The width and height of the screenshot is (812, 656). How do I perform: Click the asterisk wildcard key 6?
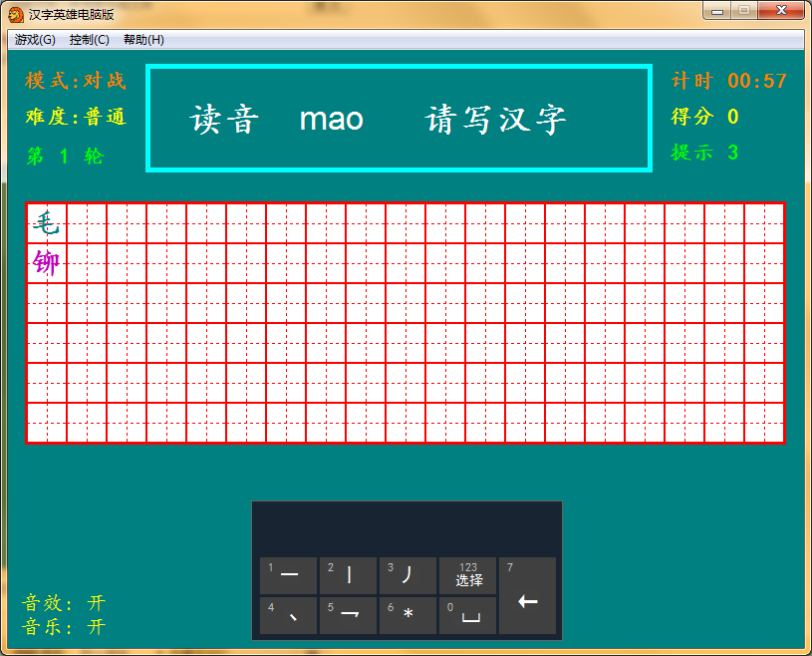407,615
